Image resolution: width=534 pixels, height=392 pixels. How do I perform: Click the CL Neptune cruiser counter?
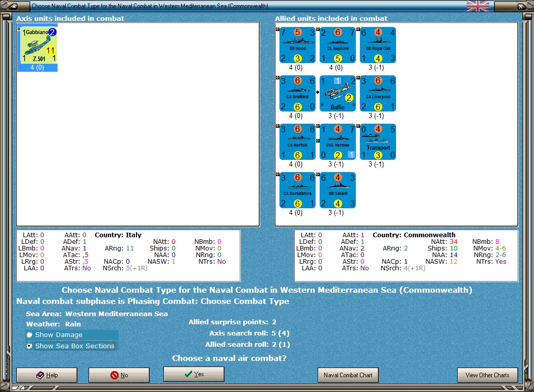338,45
